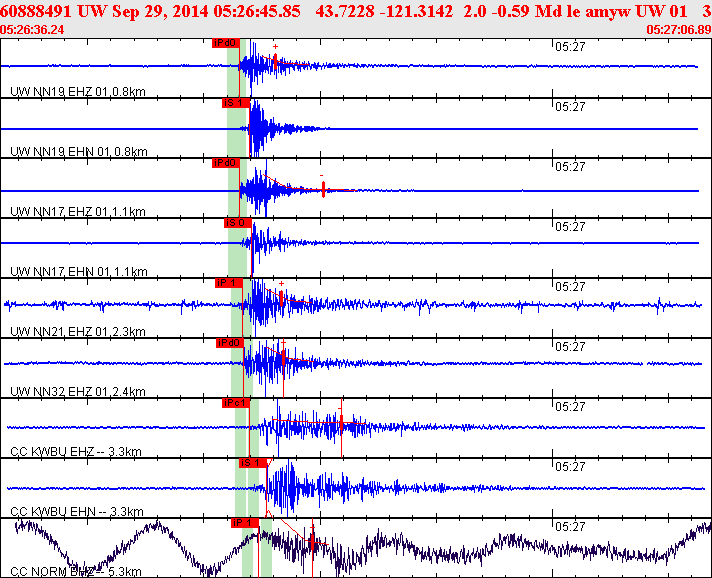Click the UW NN21 EHZ 01 2.3km label
Screen dimensions: 712x578
click(x=78, y=331)
